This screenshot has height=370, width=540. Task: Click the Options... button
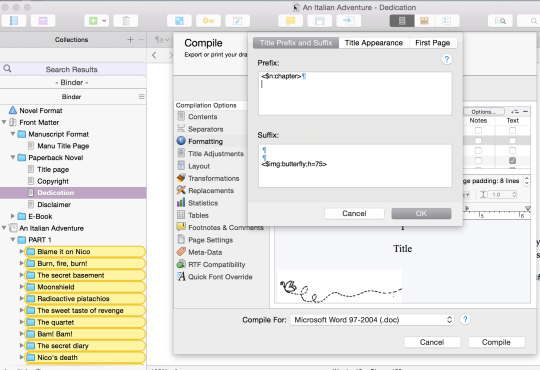(x=484, y=112)
